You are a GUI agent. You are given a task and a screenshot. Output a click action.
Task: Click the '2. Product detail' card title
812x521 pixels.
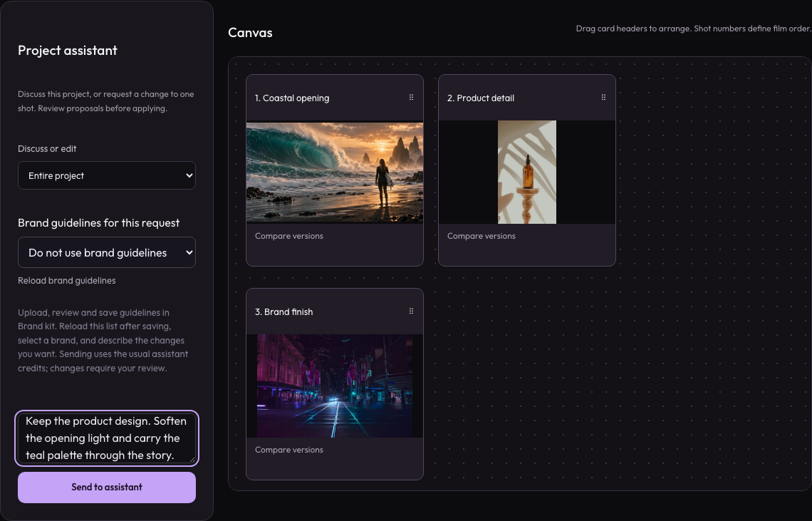pos(481,98)
